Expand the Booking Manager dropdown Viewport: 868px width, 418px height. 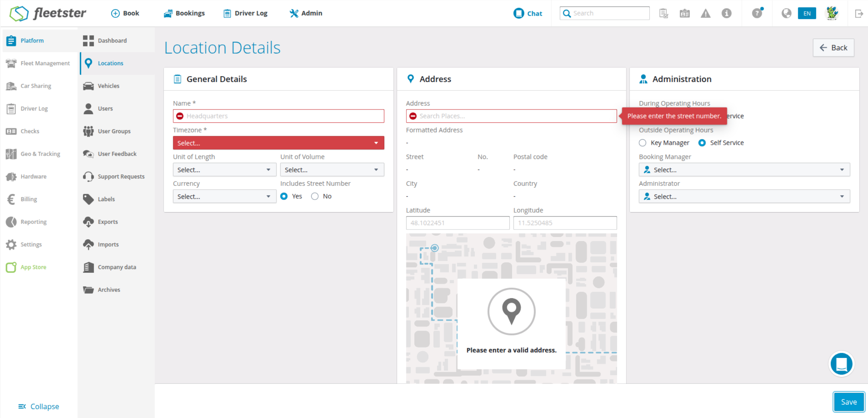click(744, 170)
